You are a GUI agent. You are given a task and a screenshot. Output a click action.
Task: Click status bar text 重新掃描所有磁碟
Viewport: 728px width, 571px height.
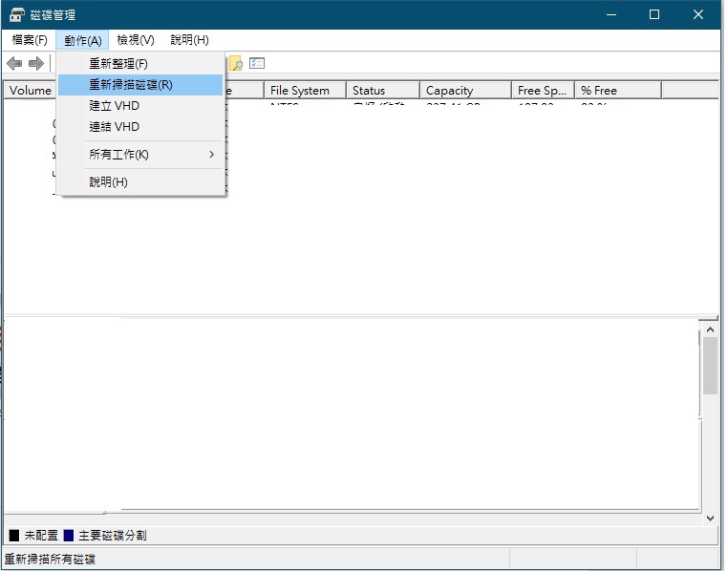pyautogui.click(x=50, y=559)
